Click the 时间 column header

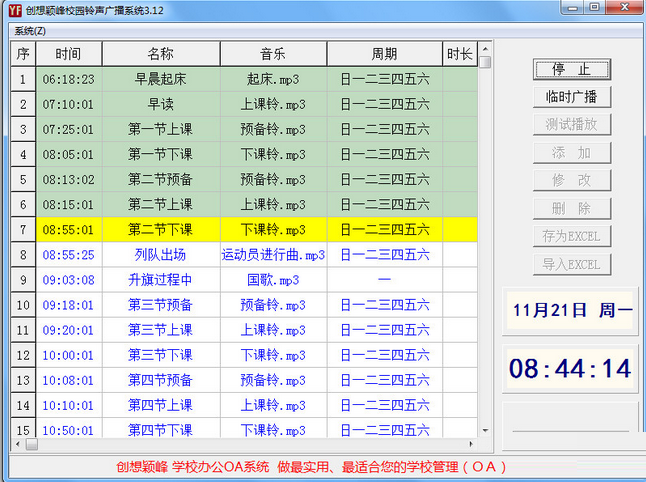69,54
